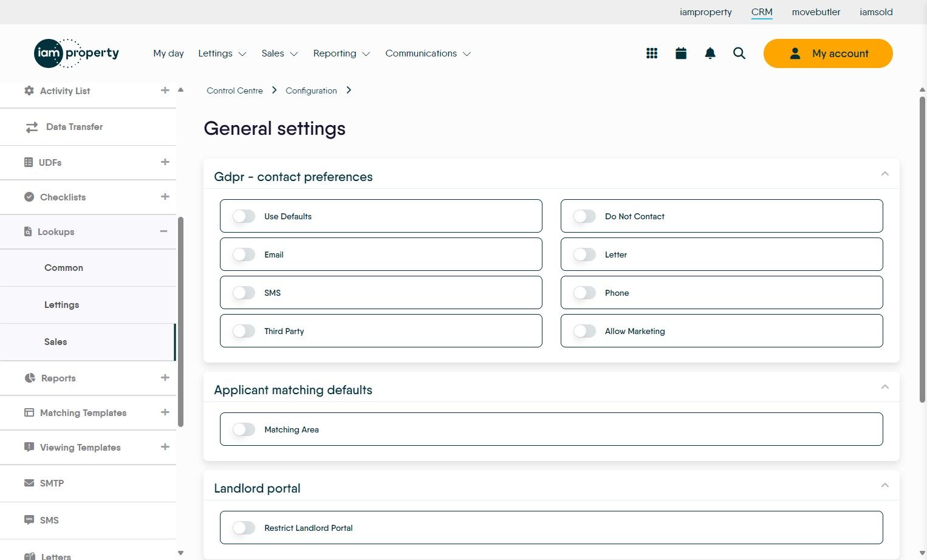Viewport: 927px width, 560px height.
Task: Click the notifications bell icon
Action: click(710, 53)
